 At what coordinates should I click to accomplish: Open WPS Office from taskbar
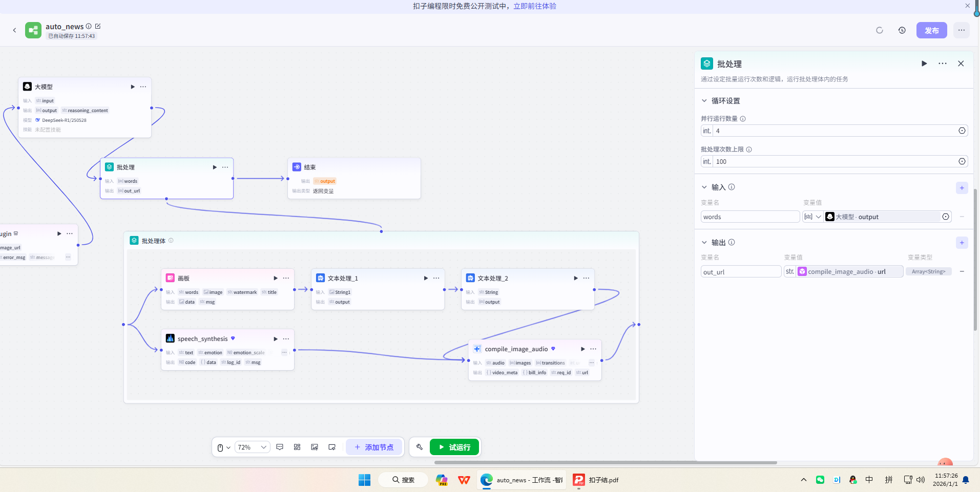[x=464, y=480]
